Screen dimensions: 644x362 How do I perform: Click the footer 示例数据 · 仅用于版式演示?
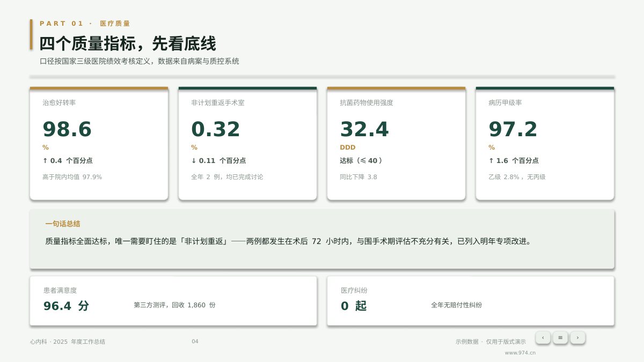click(x=491, y=342)
